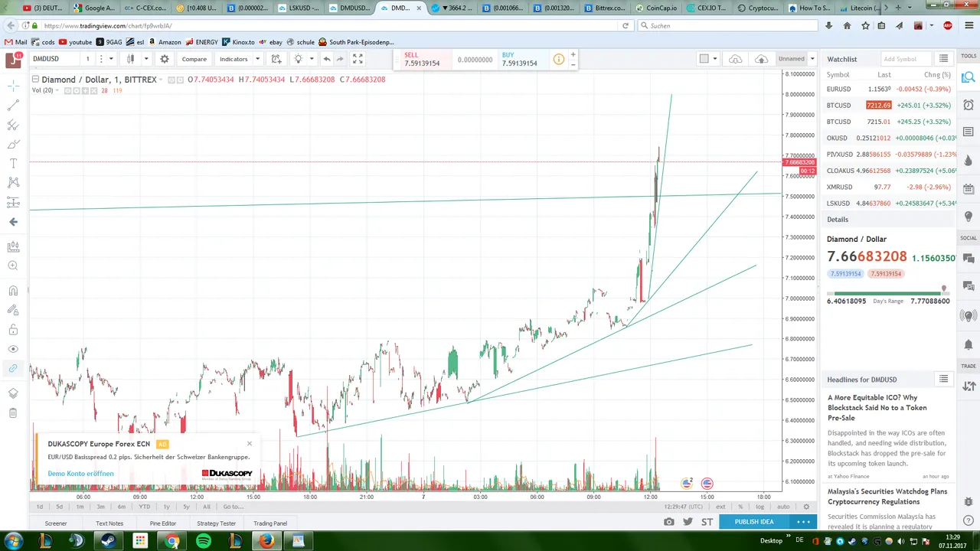Click the Compare button
The width and height of the screenshot is (980, 551).
coord(194,59)
